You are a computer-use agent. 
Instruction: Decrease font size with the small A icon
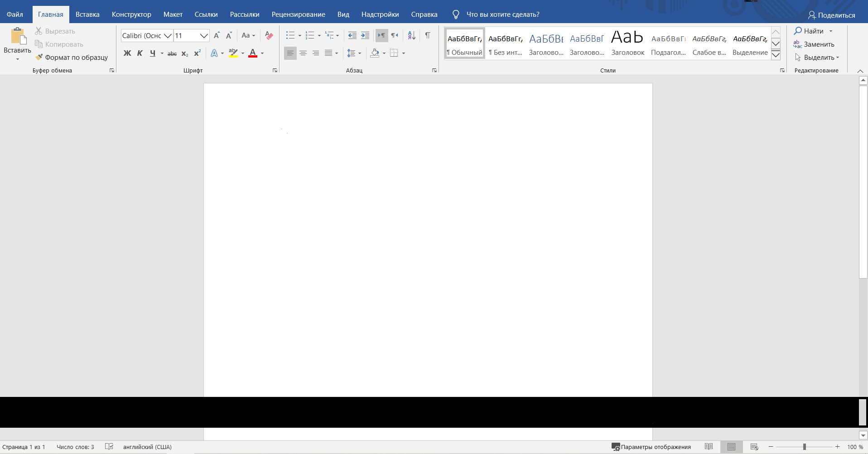229,35
